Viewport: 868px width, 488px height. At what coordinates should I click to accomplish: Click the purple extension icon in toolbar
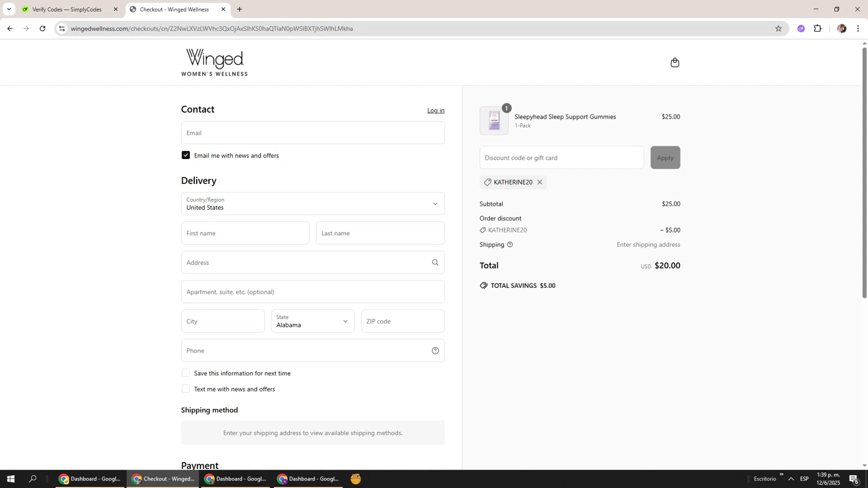tap(801, 28)
